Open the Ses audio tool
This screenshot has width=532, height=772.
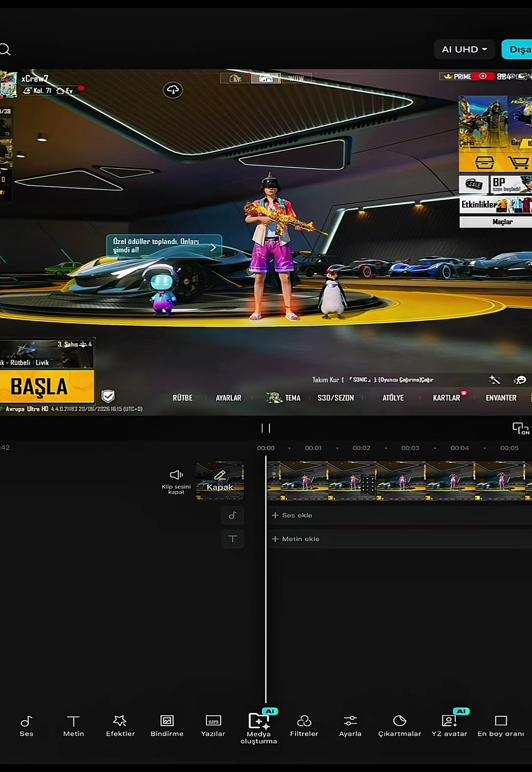coord(27,726)
